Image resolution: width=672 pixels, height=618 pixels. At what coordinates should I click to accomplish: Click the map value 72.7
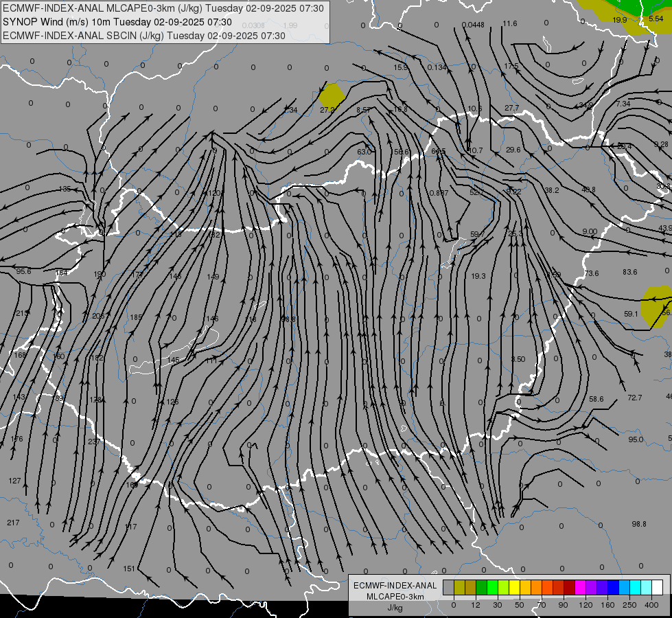pos(635,398)
